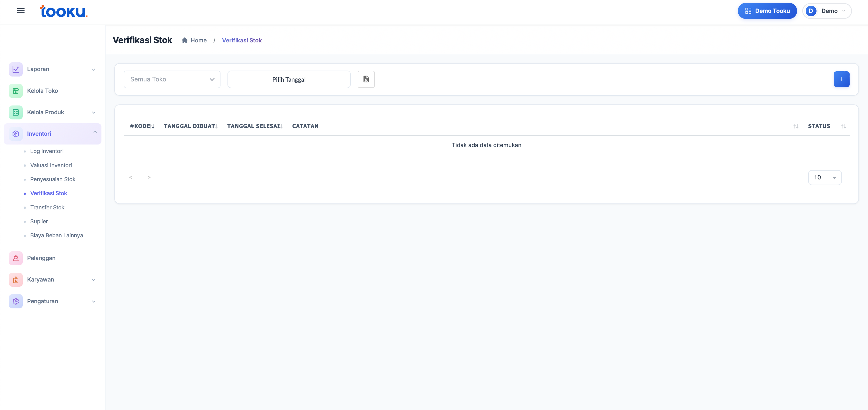The image size is (868, 410).
Task: Click the Pelanggan customer icon
Action: pos(16,258)
